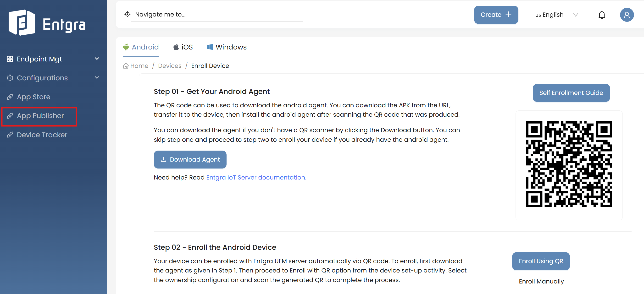Screen dimensions: 644x294
Task: Open Entgra IoT Server documentation link
Action: pos(256,177)
